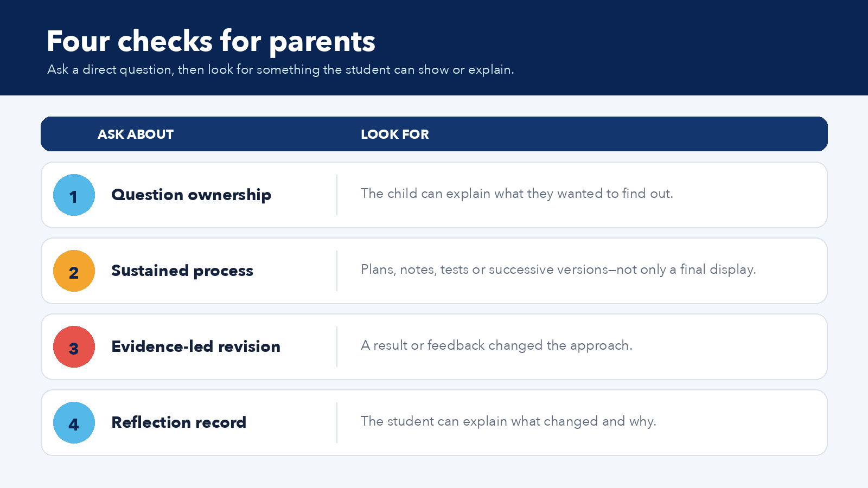Select the Reflection record heading
The height and width of the screenshot is (488, 868).
coord(178,422)
